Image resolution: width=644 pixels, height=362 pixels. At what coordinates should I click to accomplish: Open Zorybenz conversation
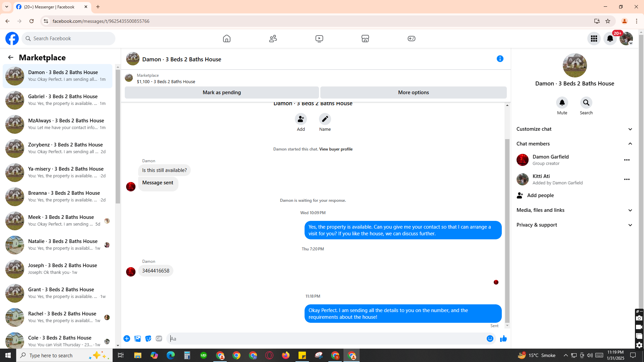point(58,148)
